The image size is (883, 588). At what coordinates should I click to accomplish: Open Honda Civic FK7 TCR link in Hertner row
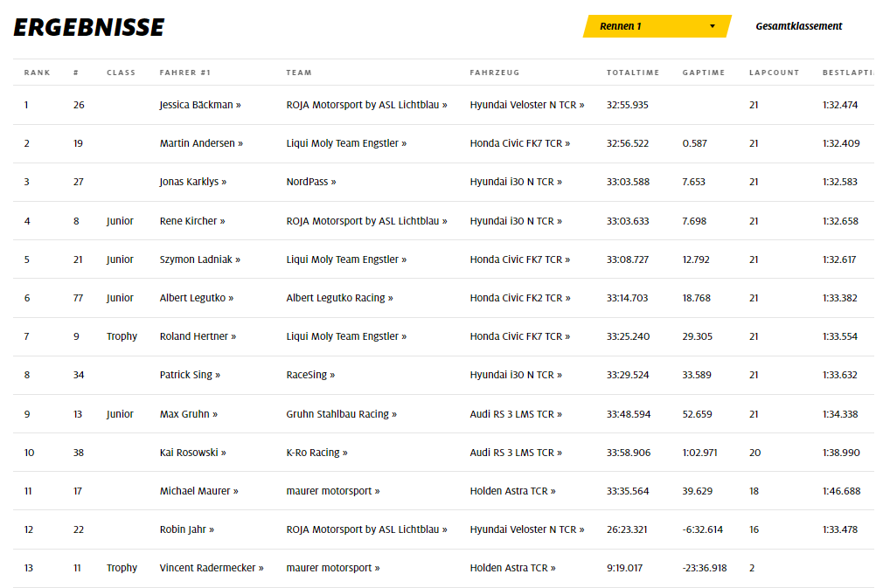coord(520,336)
